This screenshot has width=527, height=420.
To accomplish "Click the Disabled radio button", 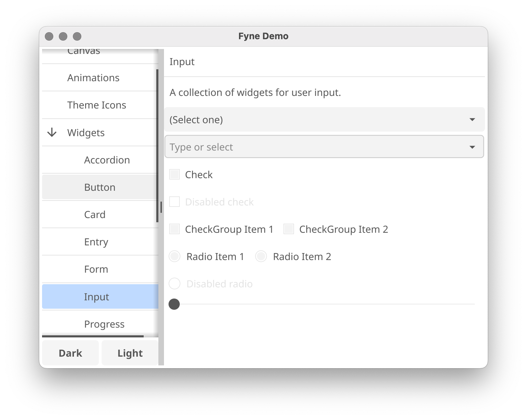I will (x=174, y=283).
